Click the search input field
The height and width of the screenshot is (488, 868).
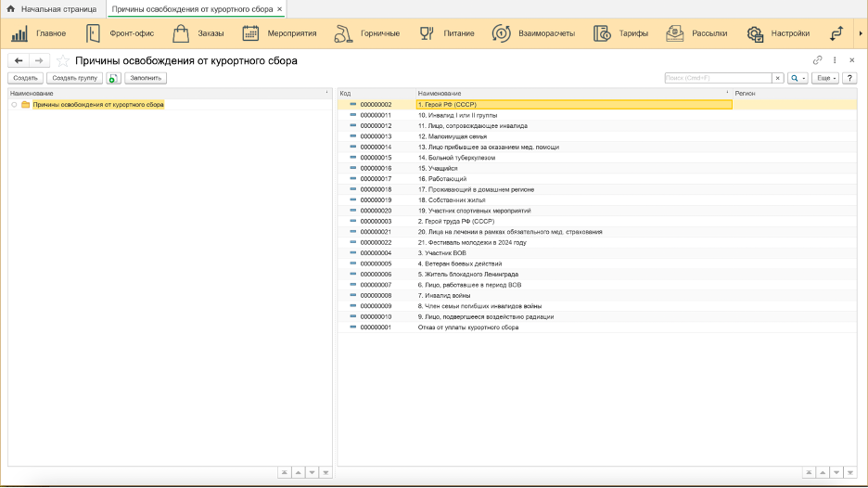click(x=718, y=78)
